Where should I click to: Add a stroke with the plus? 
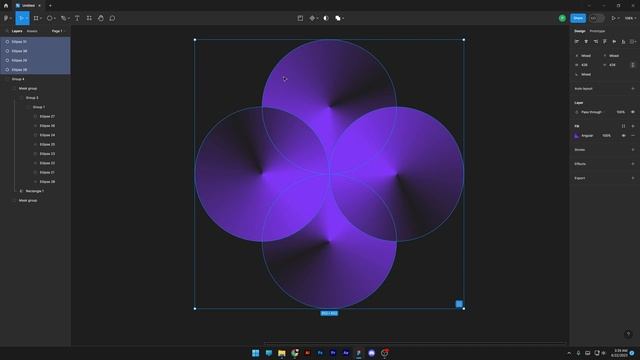[633, 150]
